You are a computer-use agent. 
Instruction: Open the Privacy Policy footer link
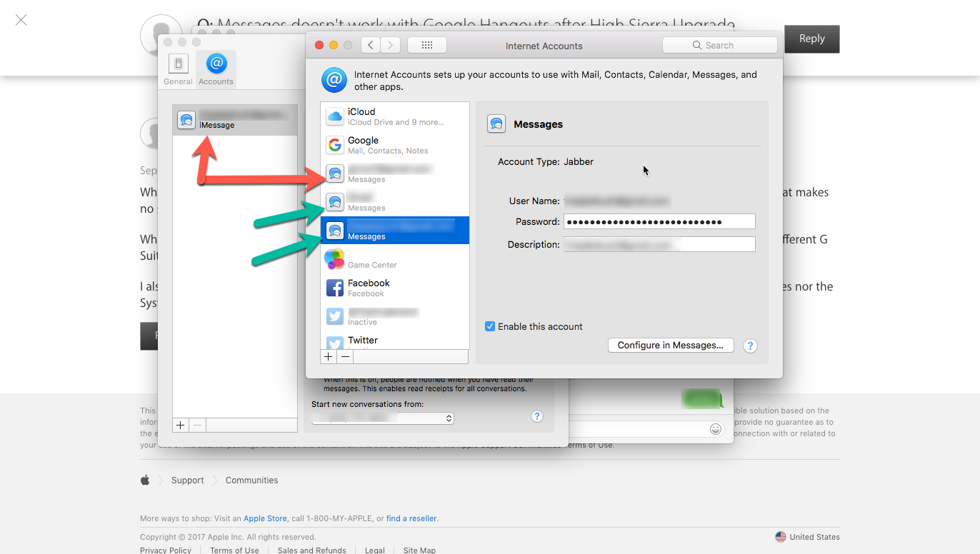[x=166, y=550]
